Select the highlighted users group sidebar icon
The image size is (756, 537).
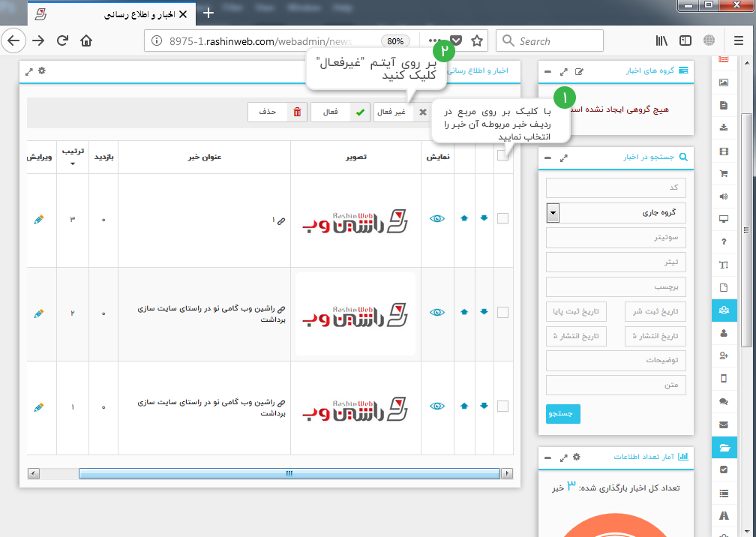pos(724,310)
